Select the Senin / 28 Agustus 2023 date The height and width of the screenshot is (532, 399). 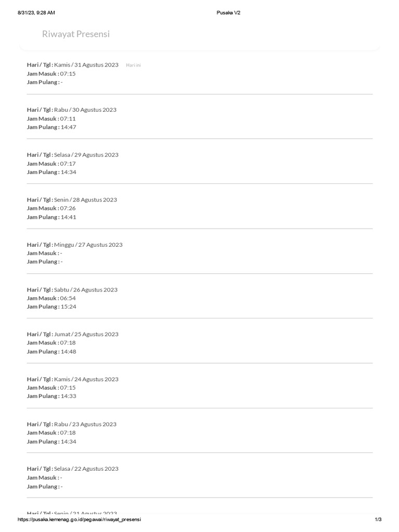coord(86,199)
